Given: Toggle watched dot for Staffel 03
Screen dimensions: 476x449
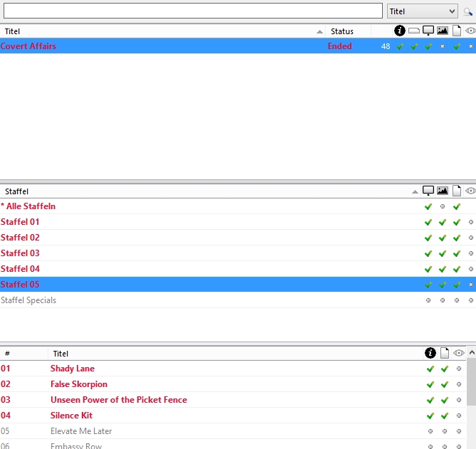Looking at the screenshot, I should tap(471, 253).
